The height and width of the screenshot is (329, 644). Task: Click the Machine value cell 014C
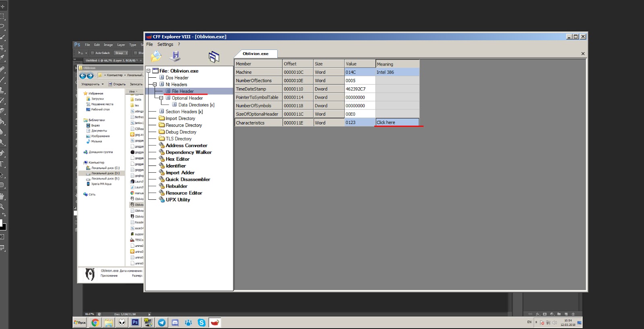coord(360,72)
